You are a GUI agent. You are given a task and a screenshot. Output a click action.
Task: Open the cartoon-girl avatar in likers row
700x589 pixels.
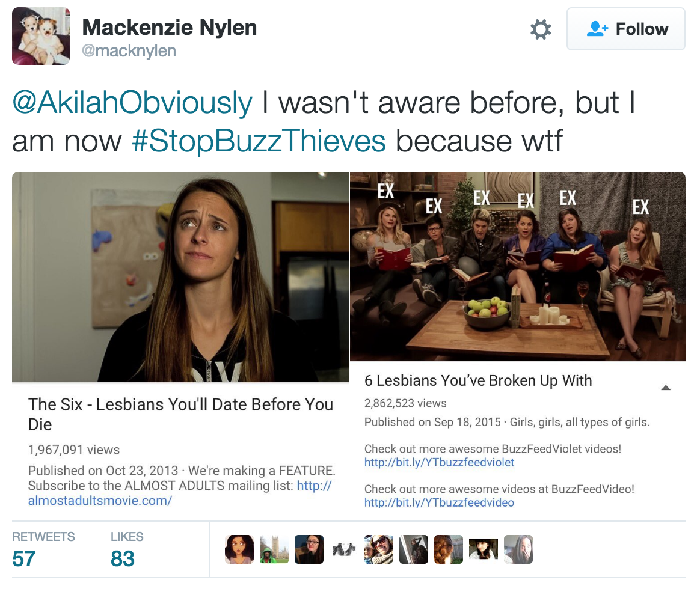(x=239, y=549)
